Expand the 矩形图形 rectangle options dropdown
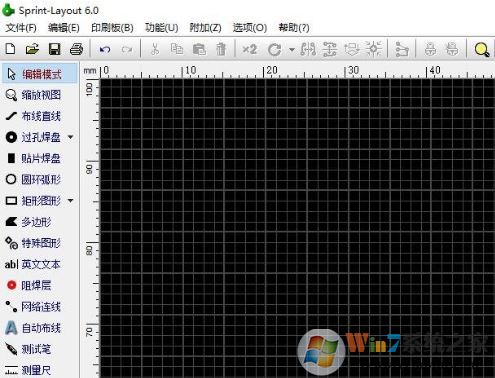Viewport: 495px width, 378px height. click(x=71, y=201)
